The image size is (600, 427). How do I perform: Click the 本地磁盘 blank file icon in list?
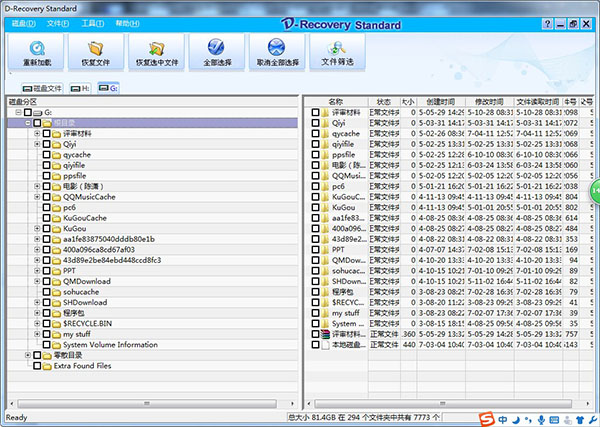point(325,345)
